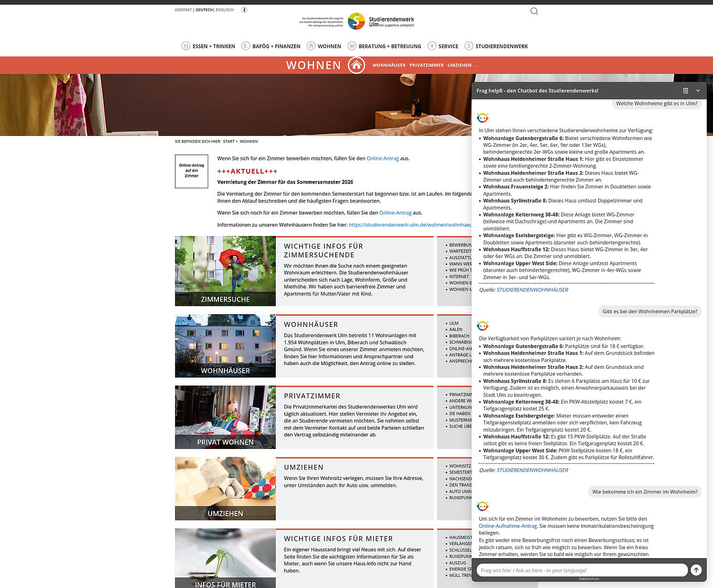Open the Wohnhäuser building thumbnail
Image resolution: width=713 pixels, height=588 pixels.
point(225,346)
